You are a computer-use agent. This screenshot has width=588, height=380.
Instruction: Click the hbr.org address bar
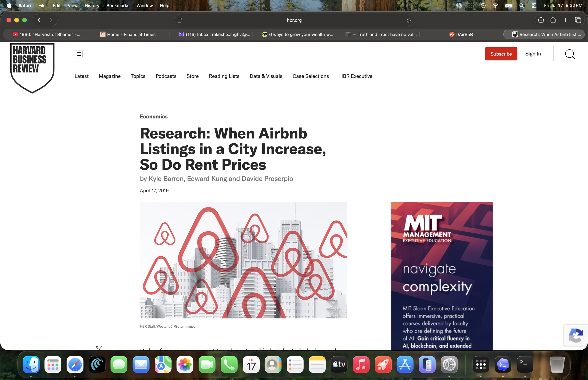pos(294,20)
